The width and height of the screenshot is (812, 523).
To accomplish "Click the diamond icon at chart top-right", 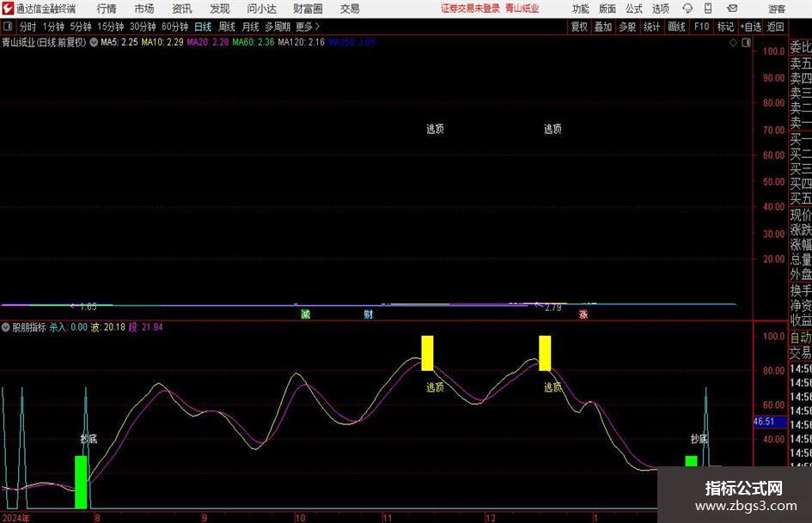I will (x=733, y=43).
